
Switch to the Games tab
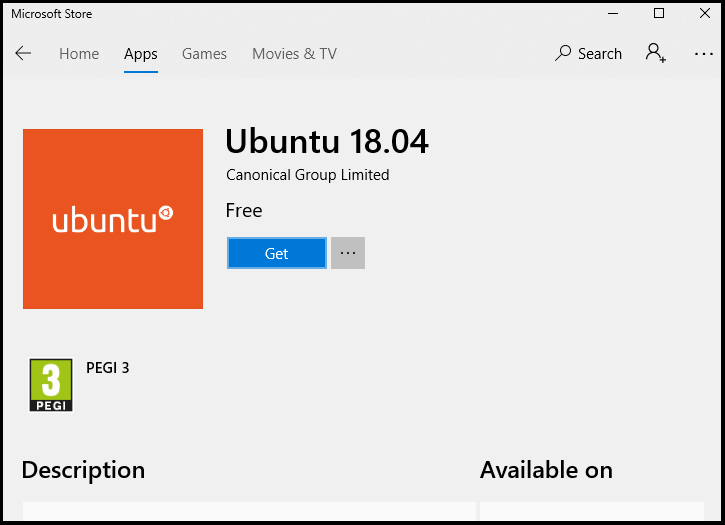(204, 54)
